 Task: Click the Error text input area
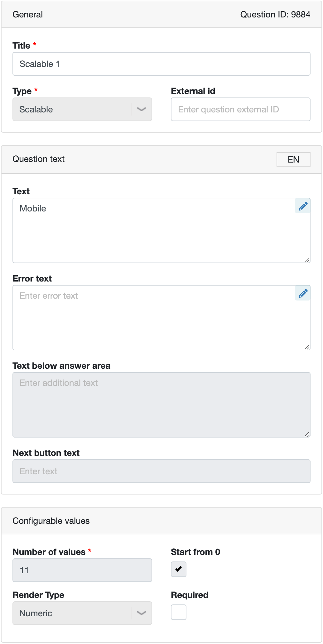pos(161,318)
